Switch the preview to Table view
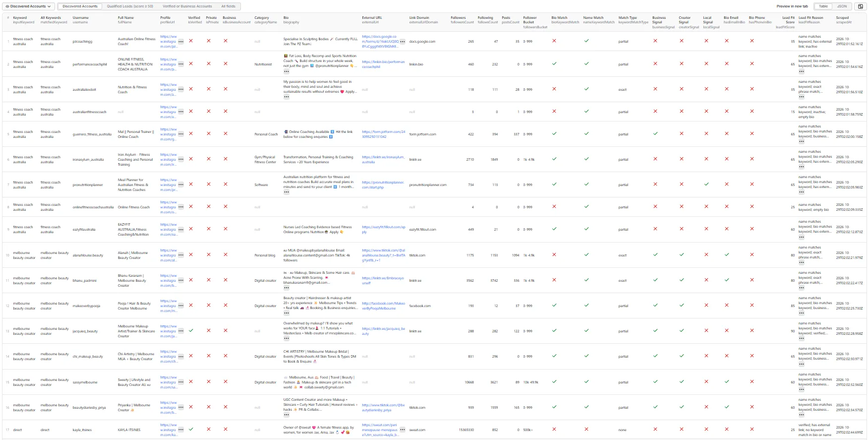Screen dimensions: 868x440 [x=823, y=6]
